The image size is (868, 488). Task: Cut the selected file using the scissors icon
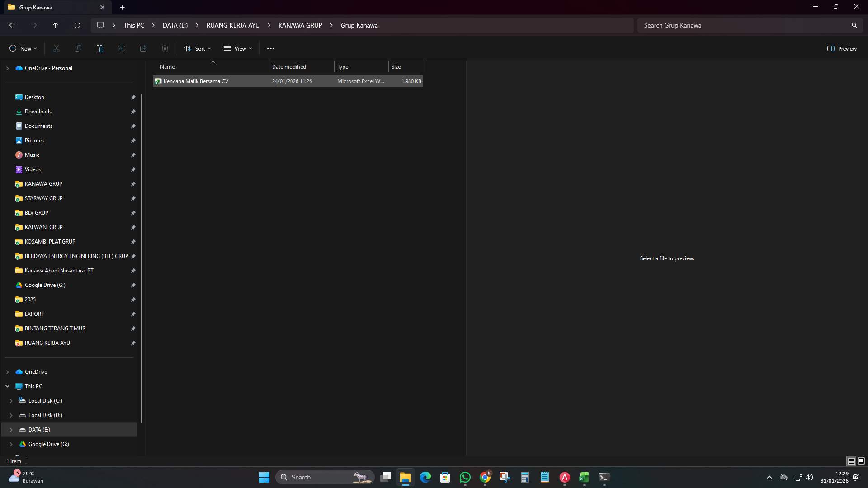pos(56,48)
